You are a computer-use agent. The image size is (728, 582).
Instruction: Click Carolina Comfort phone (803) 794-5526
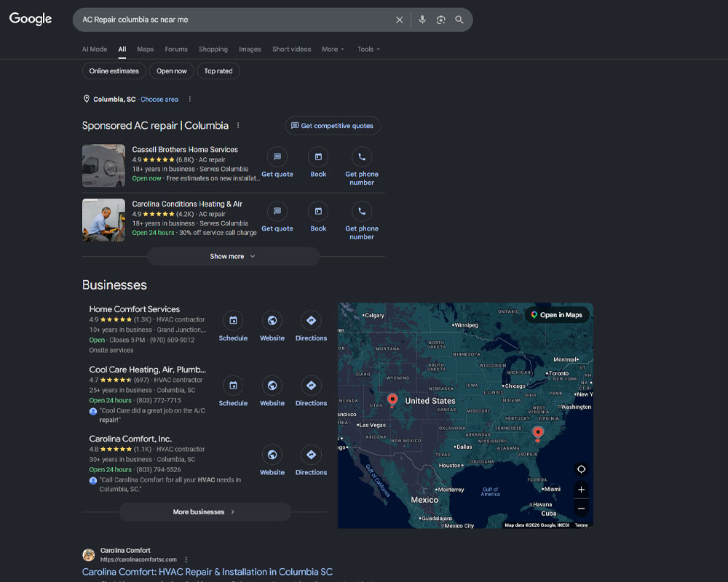coord(158,469)
